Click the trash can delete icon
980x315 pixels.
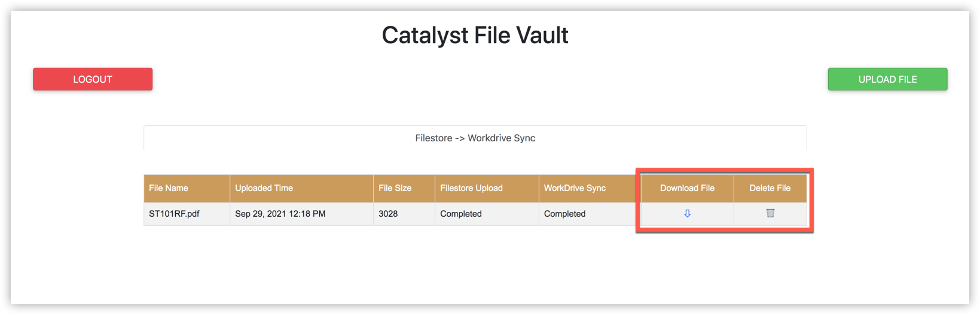(x=770, y=213)
